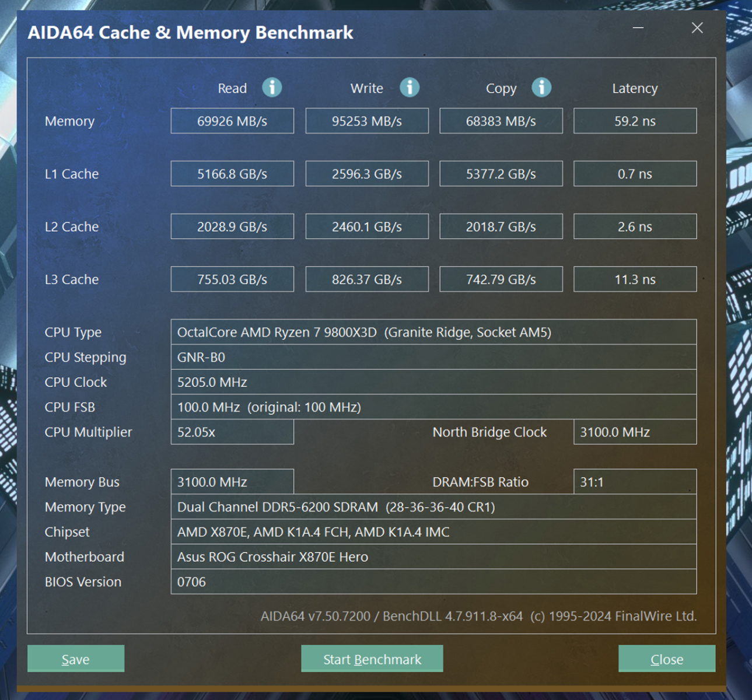The height and width of the screenshot is (700, 752).
Task: Select the L1 Cache copy 5377.2 GB/s
Action: pyautogui.click(x=501, y=174)
